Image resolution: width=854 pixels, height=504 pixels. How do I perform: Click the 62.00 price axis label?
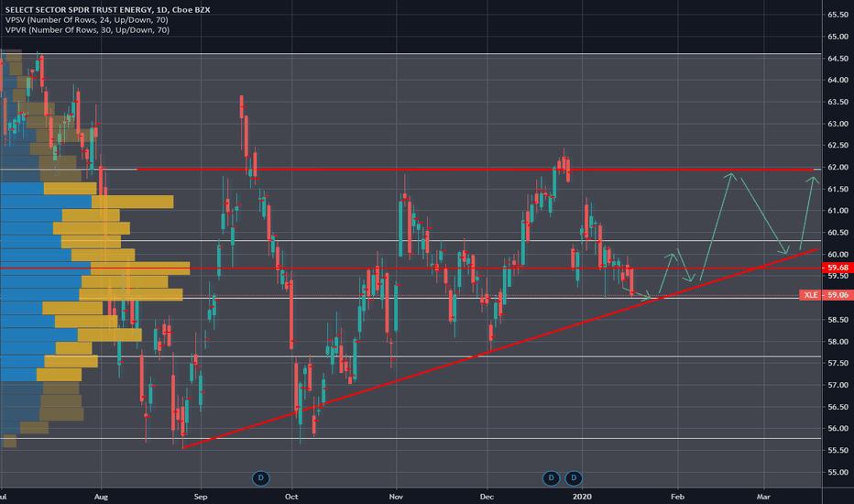tap(838, 168)
